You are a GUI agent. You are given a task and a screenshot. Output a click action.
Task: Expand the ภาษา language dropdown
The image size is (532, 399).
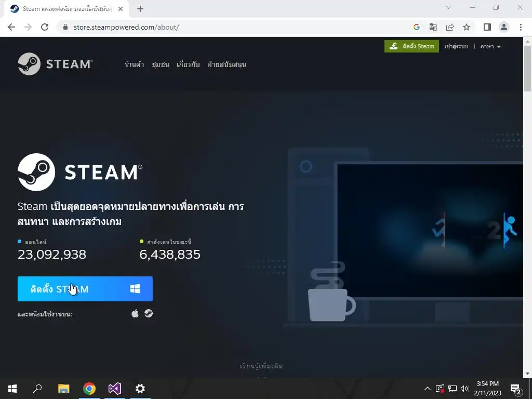[x=490, y=46]
